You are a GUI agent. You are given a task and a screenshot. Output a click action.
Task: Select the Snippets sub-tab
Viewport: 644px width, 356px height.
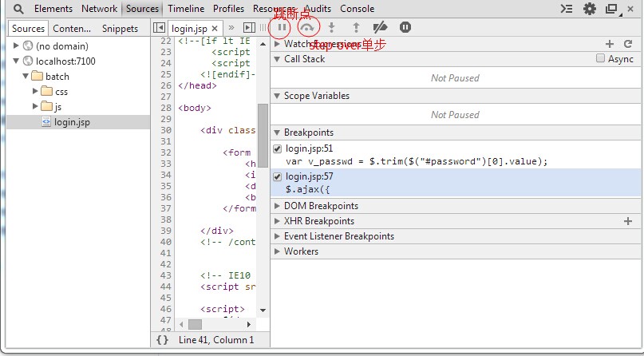[x=120, y=28]
